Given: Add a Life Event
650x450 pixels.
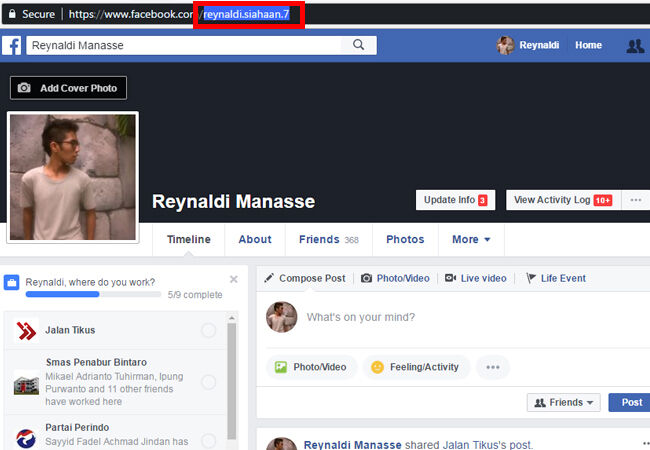Looking at the screenshot, I should tap(556, 278).
